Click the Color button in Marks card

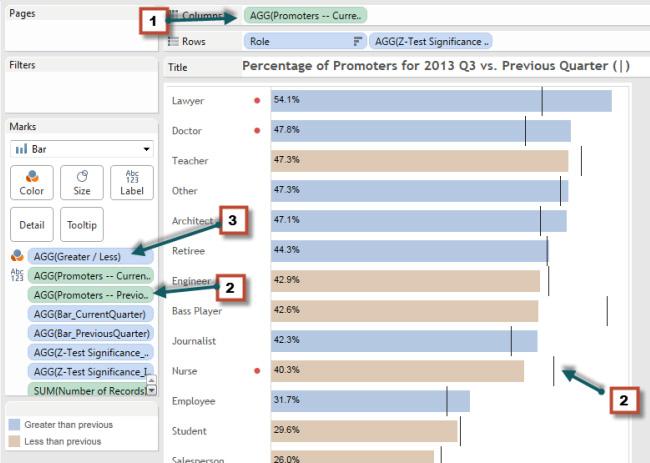[31, 183]
